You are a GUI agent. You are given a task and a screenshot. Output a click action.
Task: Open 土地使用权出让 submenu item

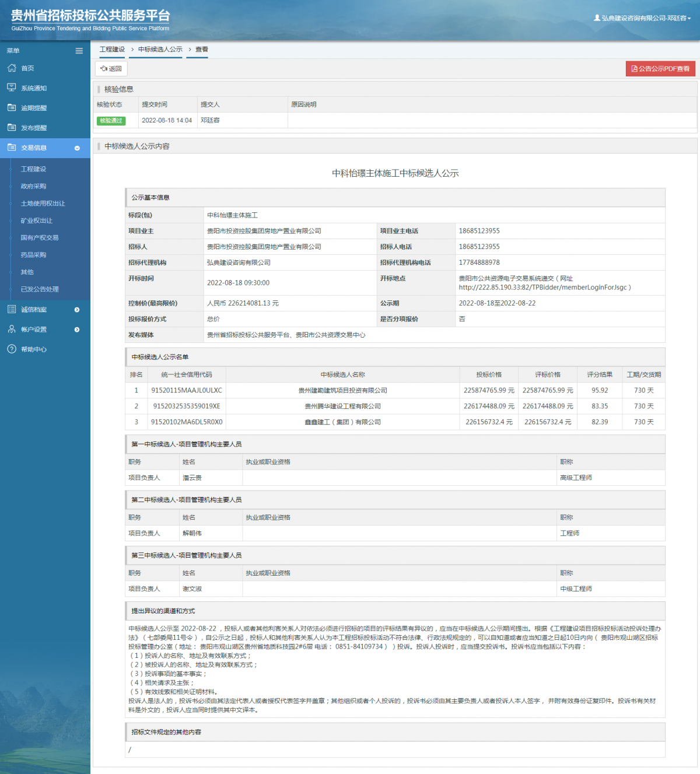pos(43,204)
